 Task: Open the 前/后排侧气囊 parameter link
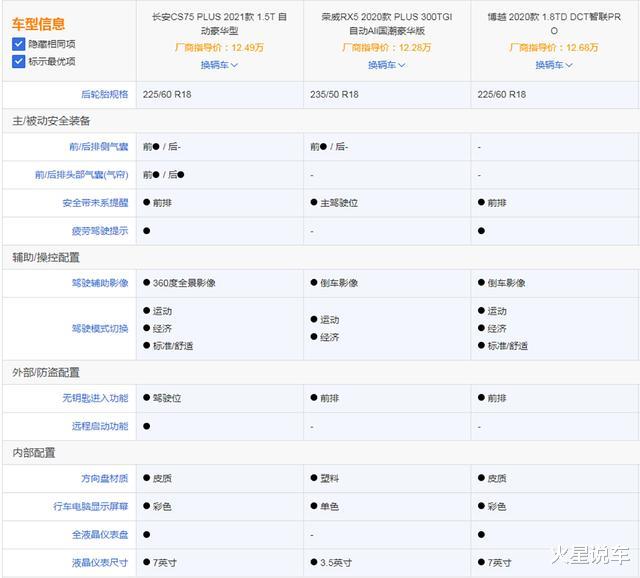point(99,147)
